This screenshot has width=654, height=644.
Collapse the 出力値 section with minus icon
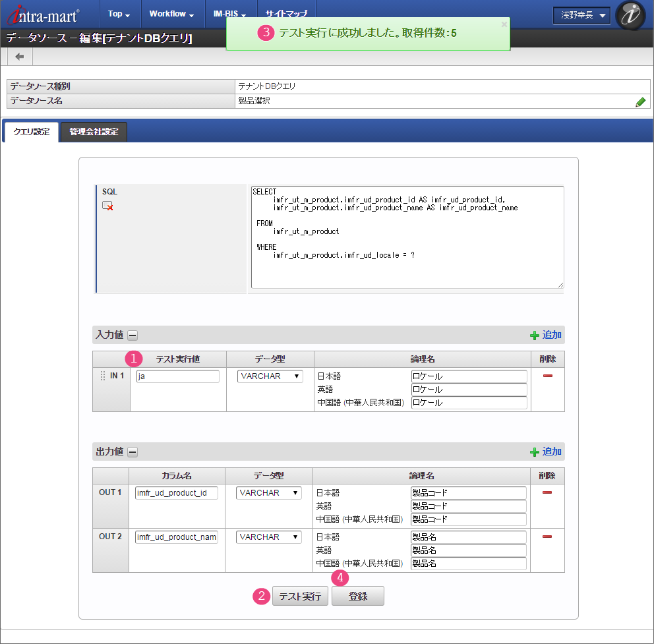click(133, 452)
